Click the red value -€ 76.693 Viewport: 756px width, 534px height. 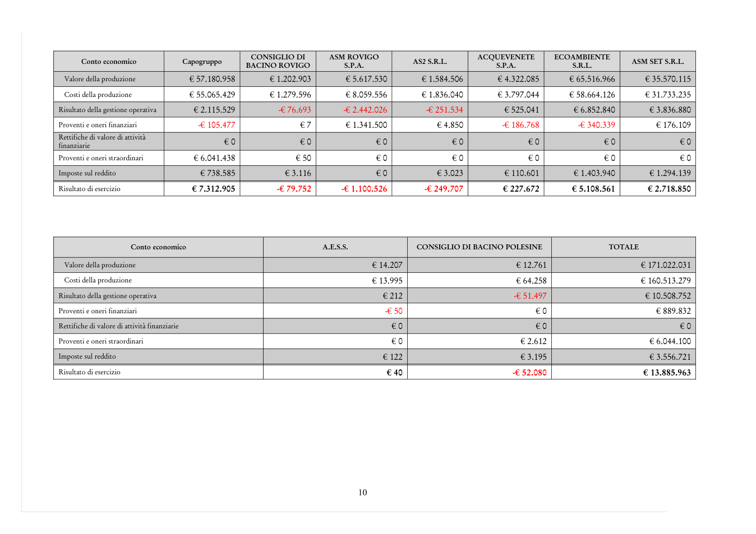click(294, 110)
